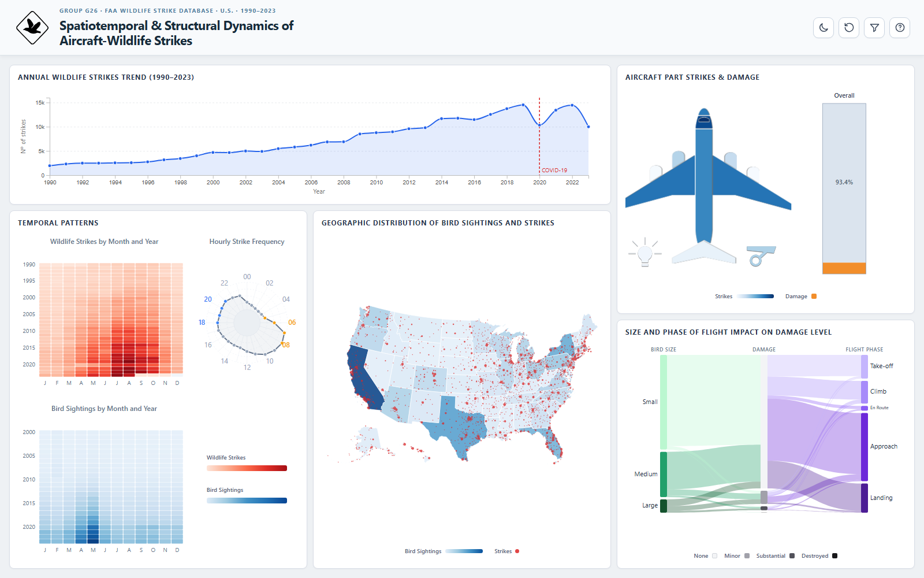Click the En Route flight phase node
The image size is (924, 578).
click(865, 408)
